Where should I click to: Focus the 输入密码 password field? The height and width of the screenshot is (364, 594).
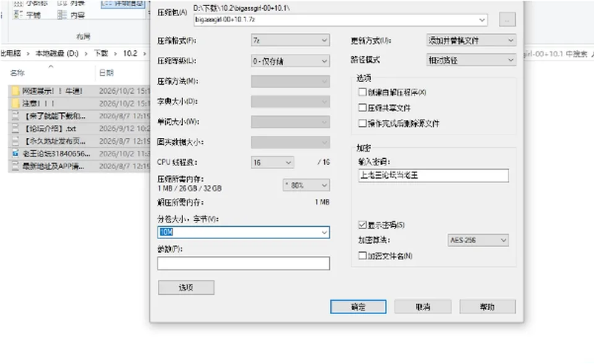pyautogui.click(x=433, y=175)
